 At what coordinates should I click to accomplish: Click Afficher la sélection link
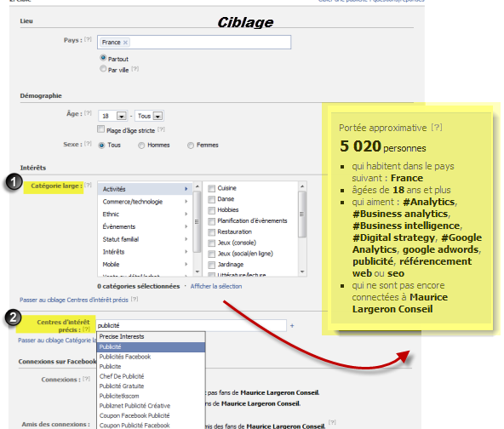coord(216,286)
